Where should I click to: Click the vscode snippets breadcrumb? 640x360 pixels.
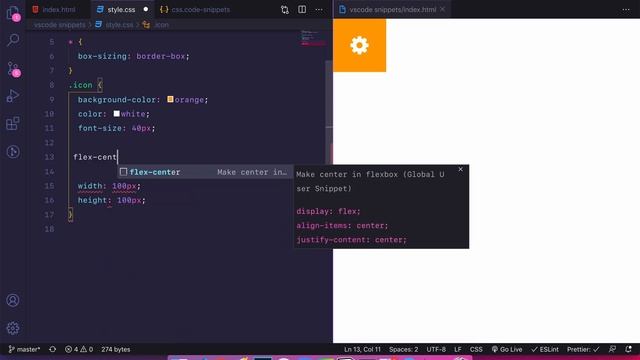pyautogui.click(x=60, y=25)
